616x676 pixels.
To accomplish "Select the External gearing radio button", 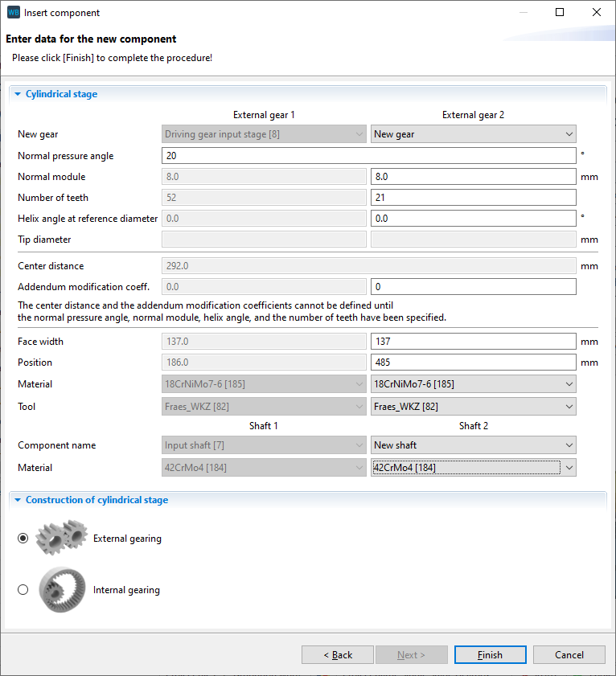I will [23, 539].
